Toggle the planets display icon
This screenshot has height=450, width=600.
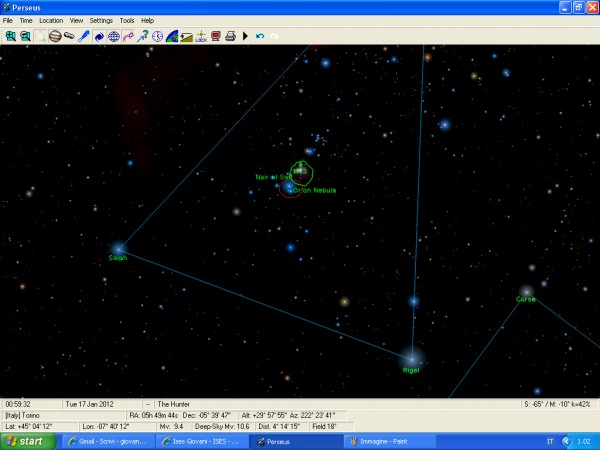click(x=55, y=36)
